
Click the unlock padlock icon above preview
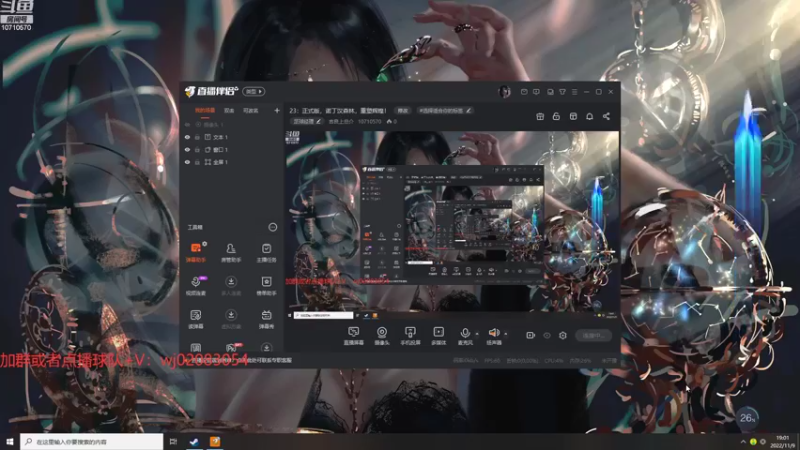(x=556, y=116)
